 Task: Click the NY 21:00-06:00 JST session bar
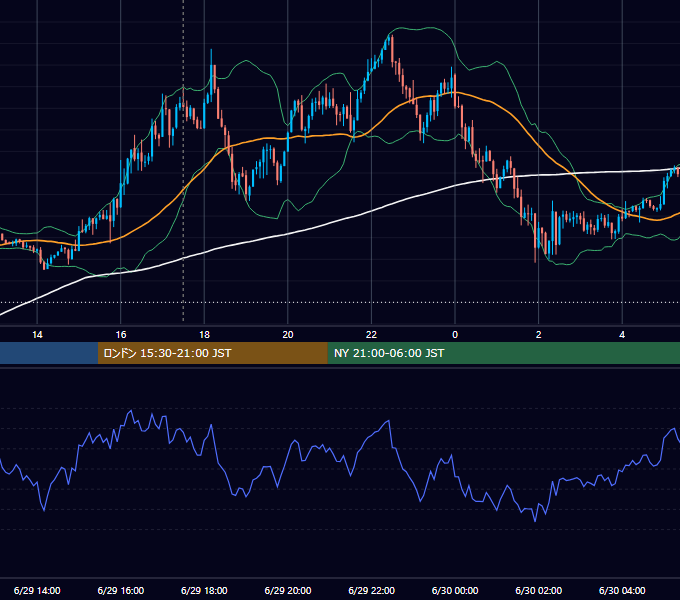click(503, 353)
